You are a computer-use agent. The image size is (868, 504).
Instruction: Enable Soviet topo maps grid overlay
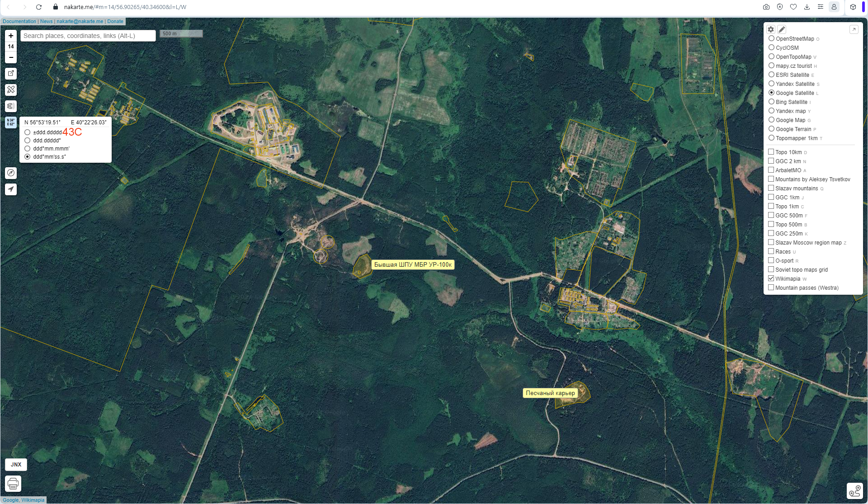coord(771,269)
